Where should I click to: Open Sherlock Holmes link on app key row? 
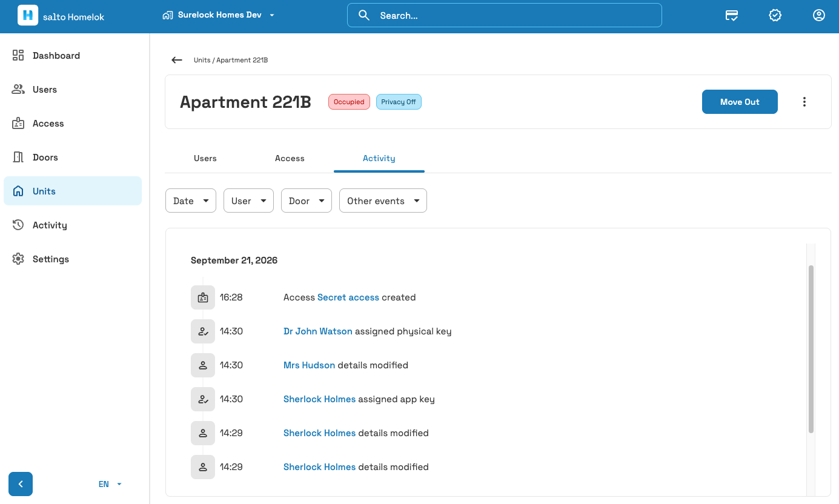coord(319,399)
